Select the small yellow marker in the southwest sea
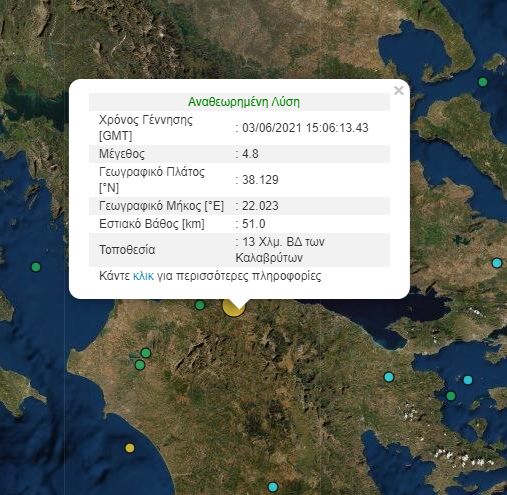This screenshot has height=495, width=507. 130,448
